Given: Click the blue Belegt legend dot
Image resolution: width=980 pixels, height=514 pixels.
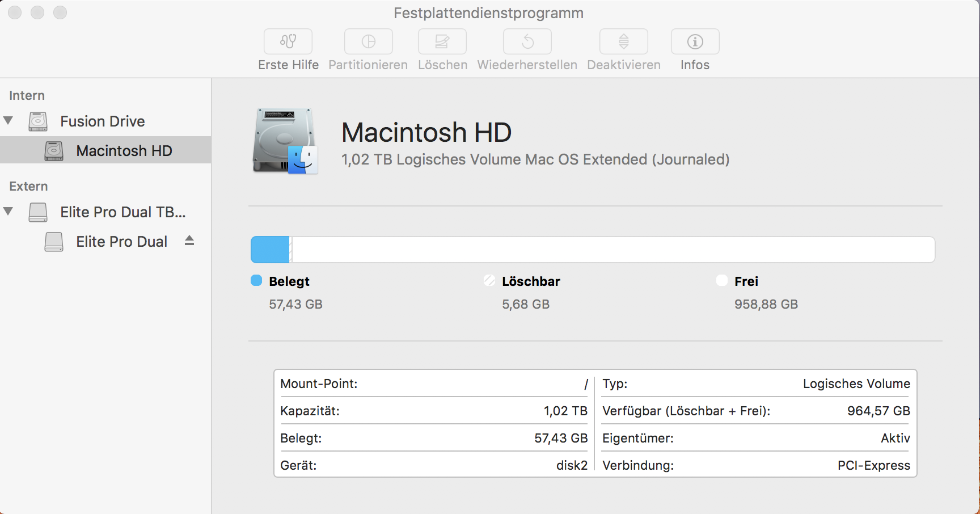Looking at the screenshot, I should [256, 280].
